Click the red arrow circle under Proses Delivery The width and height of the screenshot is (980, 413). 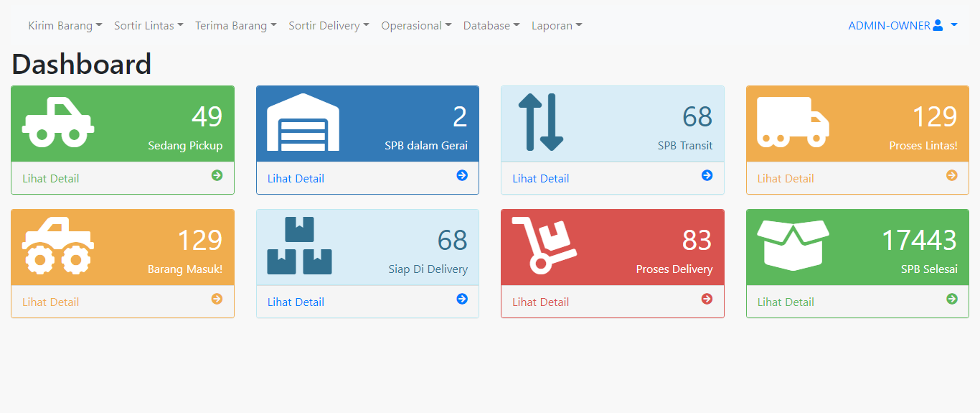click(x=707, y=299)
